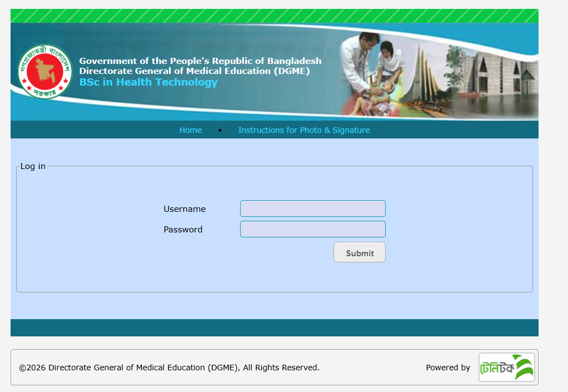Click the BSc in Health Technology heading

[148, 82]
